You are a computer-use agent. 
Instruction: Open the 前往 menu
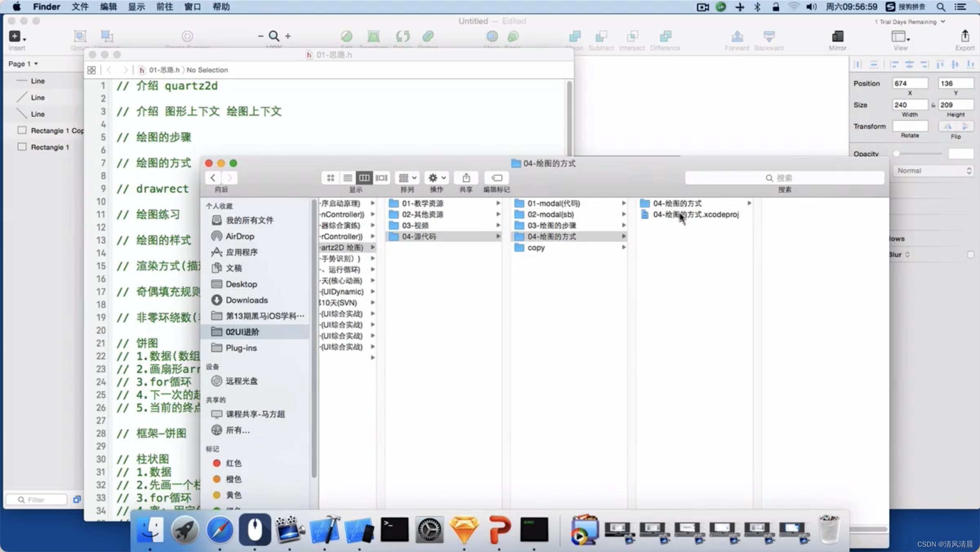(x=165, y=7)
